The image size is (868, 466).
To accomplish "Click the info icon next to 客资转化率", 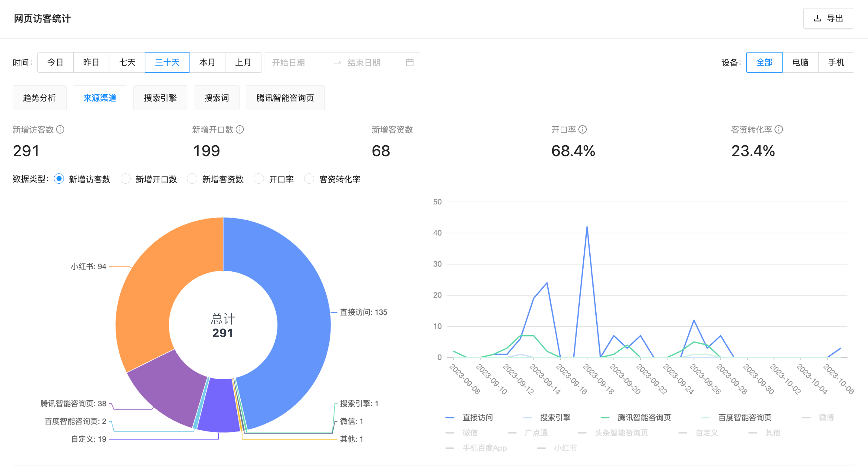I will click(779, 130).
